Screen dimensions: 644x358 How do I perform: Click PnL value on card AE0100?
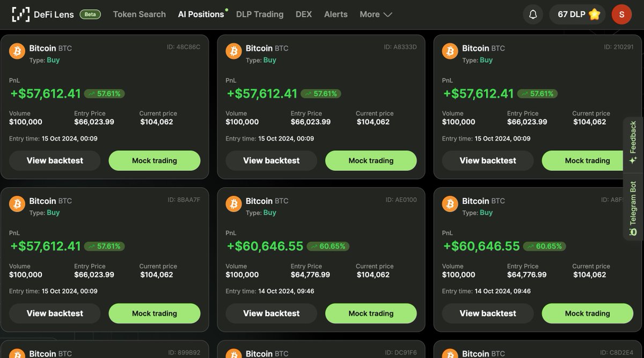pos(265,247)
